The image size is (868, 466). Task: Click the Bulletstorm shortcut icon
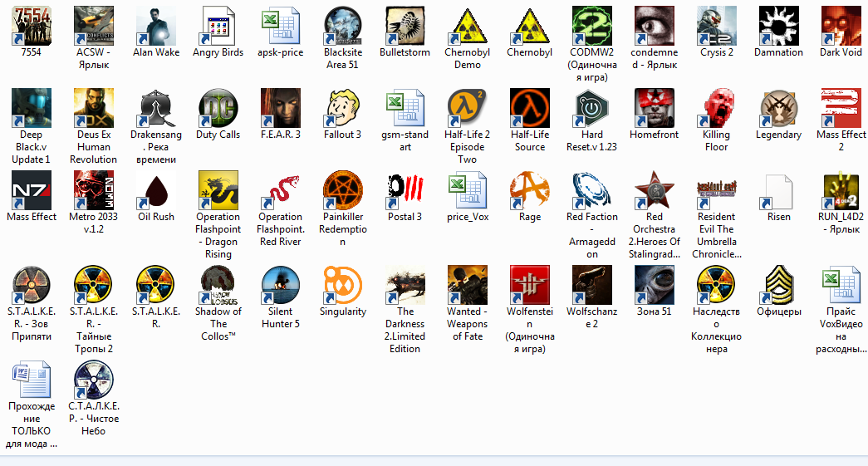click(x=405, y=26)
